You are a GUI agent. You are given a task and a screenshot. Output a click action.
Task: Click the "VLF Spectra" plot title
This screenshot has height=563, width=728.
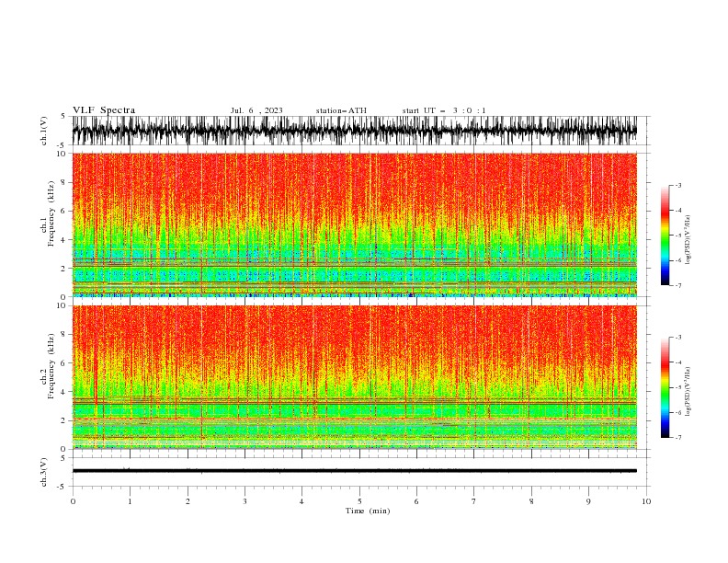[104, 110]
